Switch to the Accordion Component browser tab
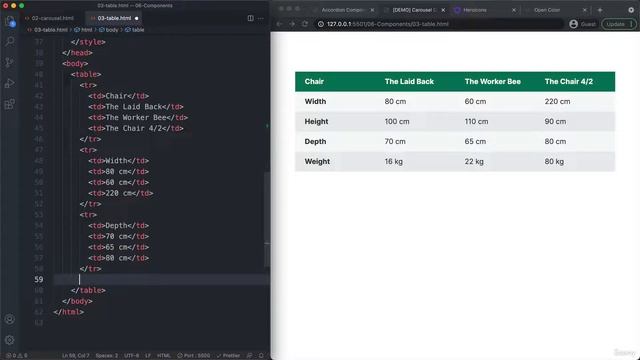Screen dimensions: 640x360 click(x=342, y=10)
